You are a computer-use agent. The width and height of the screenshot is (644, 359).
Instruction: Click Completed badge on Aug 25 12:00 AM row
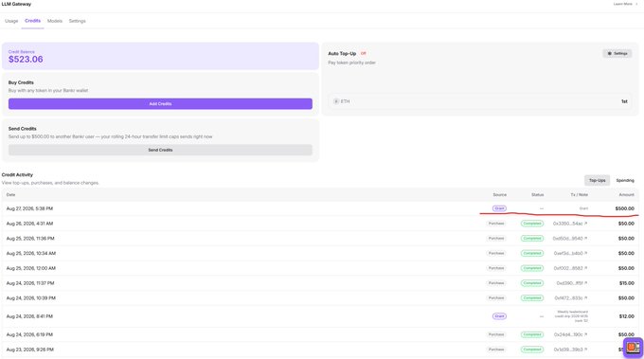532,268
